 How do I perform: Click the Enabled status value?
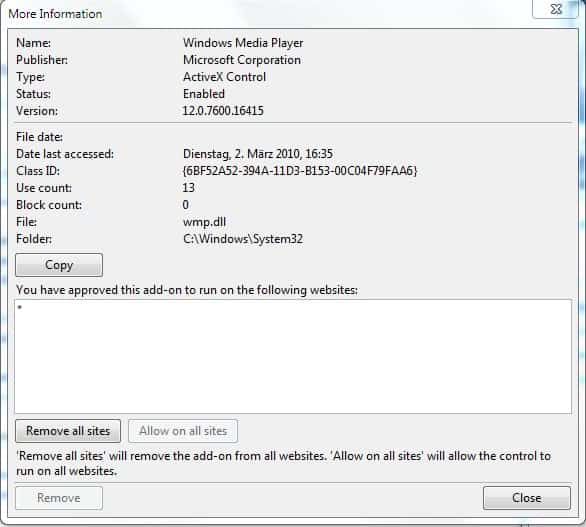coord(204,94)
